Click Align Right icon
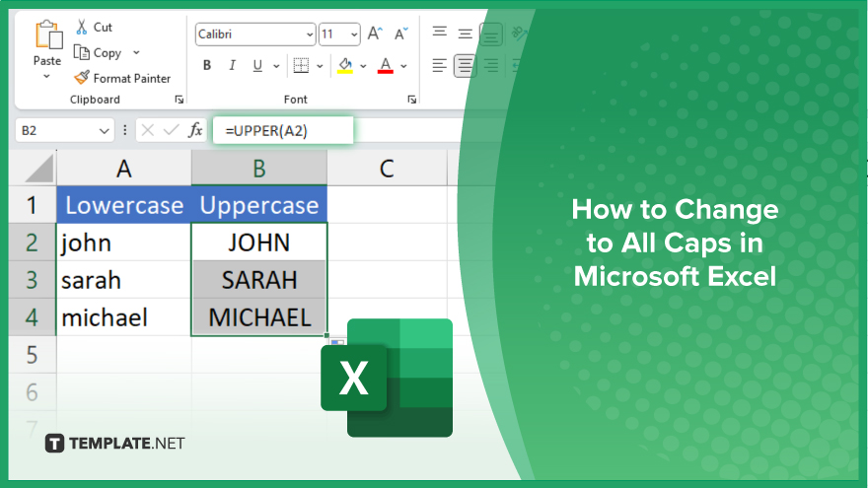 tap(490, 66)
